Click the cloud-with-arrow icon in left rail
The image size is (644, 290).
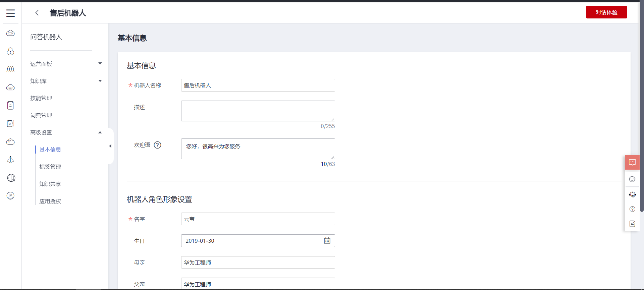pyautogui.click(x=10, y=141)
